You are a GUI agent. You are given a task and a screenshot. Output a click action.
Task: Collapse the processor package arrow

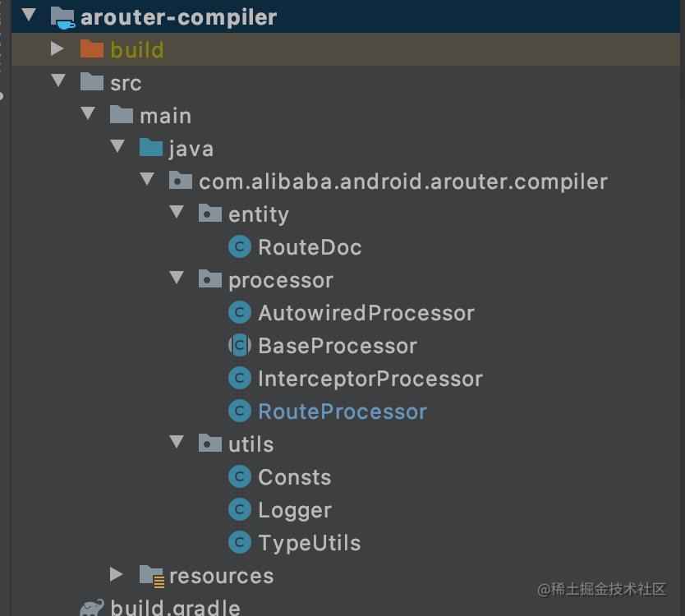coord(177,278)
